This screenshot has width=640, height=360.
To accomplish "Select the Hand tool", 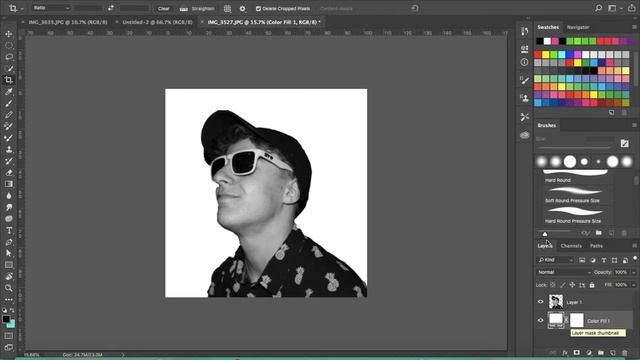I will [9, 277].
